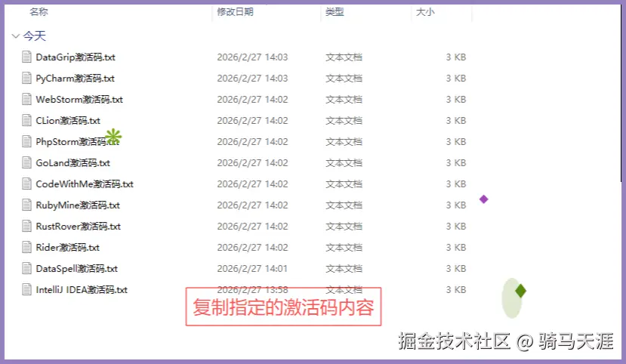Screen dimensions: 626x364
Task: Click 文本文档 type in DataGrip row
Action: (x=344, y=57)
